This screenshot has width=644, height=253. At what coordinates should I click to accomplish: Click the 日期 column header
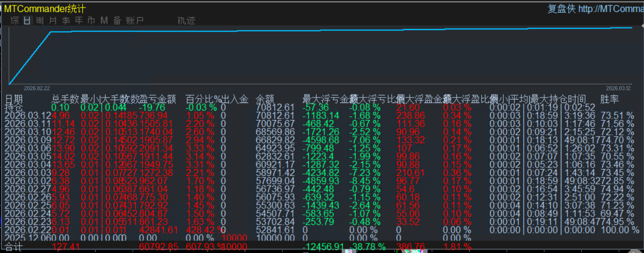click(x=14, y=99)
